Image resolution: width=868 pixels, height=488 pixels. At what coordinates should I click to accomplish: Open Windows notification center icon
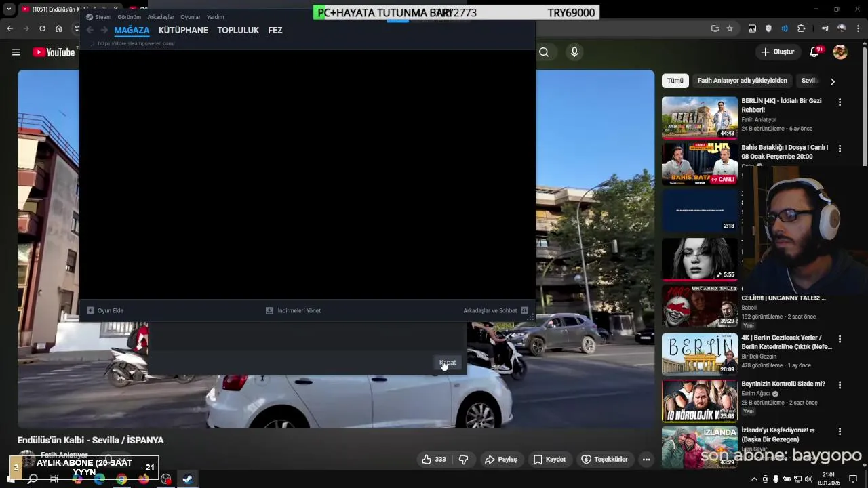(x=853, y=479)
